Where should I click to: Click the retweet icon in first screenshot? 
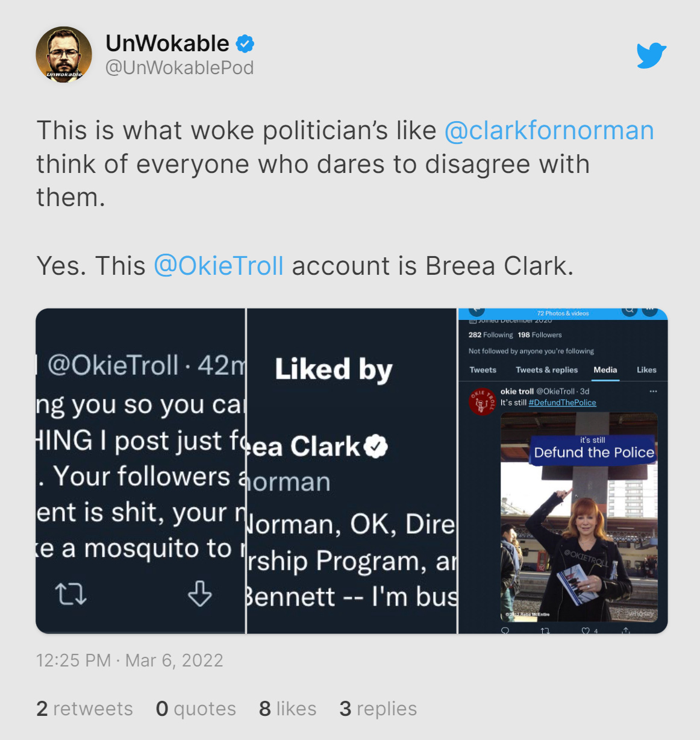pos(71,594)
